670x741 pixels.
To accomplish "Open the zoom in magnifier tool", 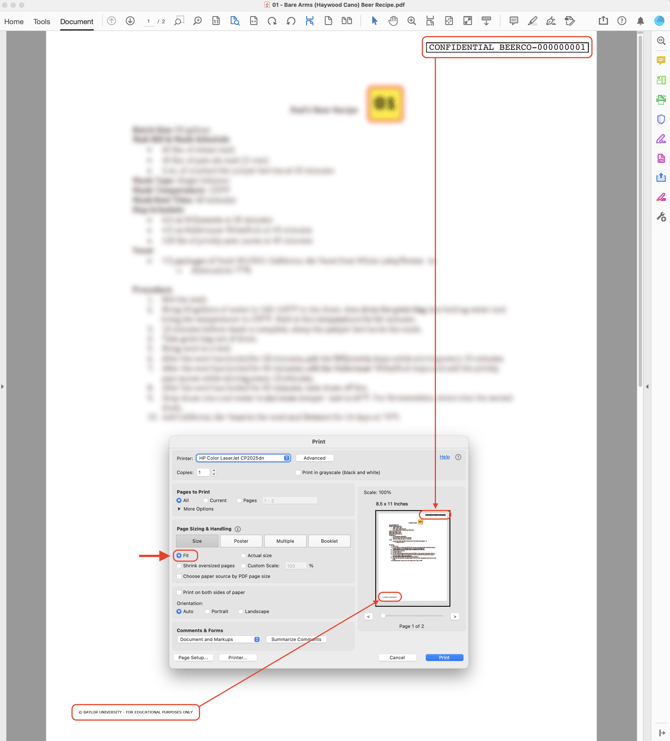I will (x=411, y=21).
